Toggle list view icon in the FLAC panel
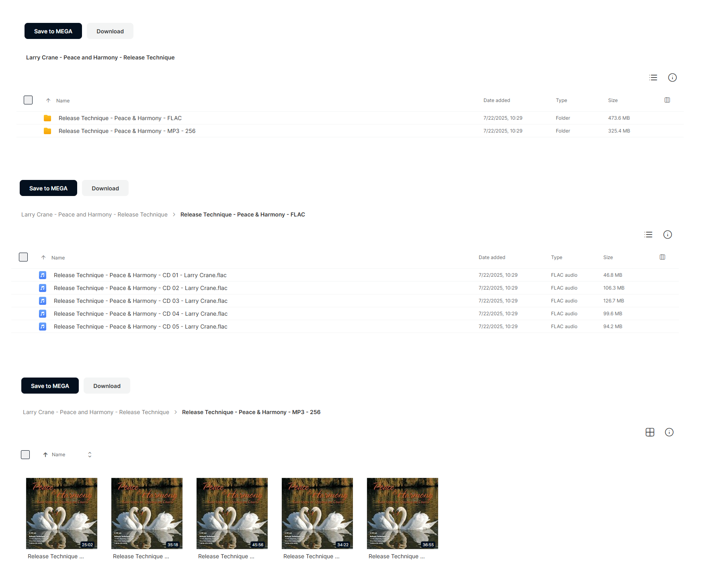This screenshot has height=588, width=701. pyautogui.click(x=648, y=235)
